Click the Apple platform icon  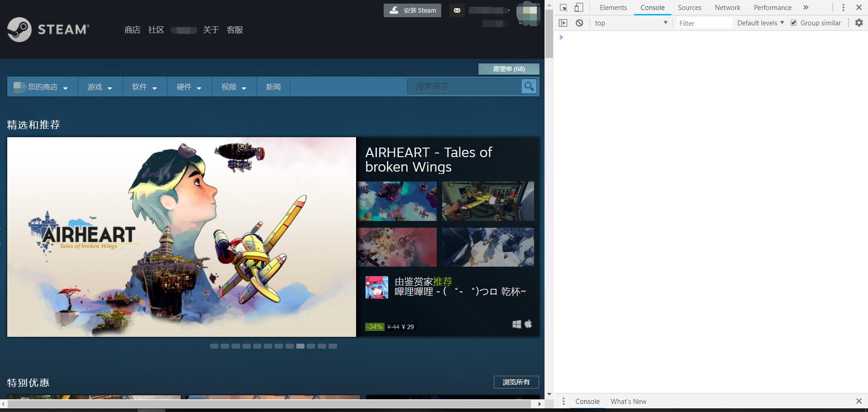(x=528, y=324)
